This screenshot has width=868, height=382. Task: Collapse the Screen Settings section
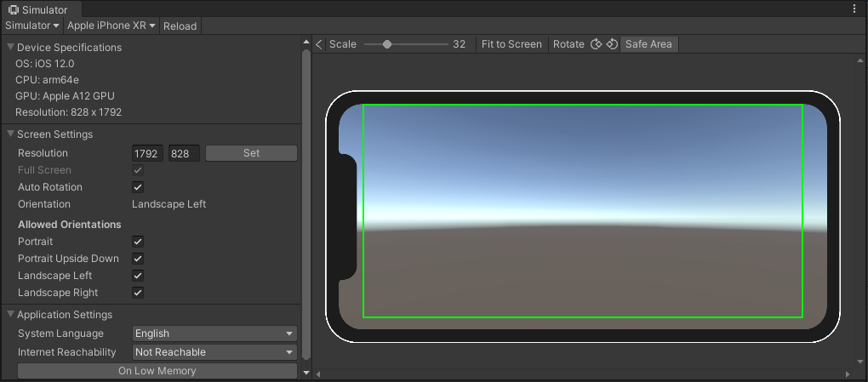[10, 134]
